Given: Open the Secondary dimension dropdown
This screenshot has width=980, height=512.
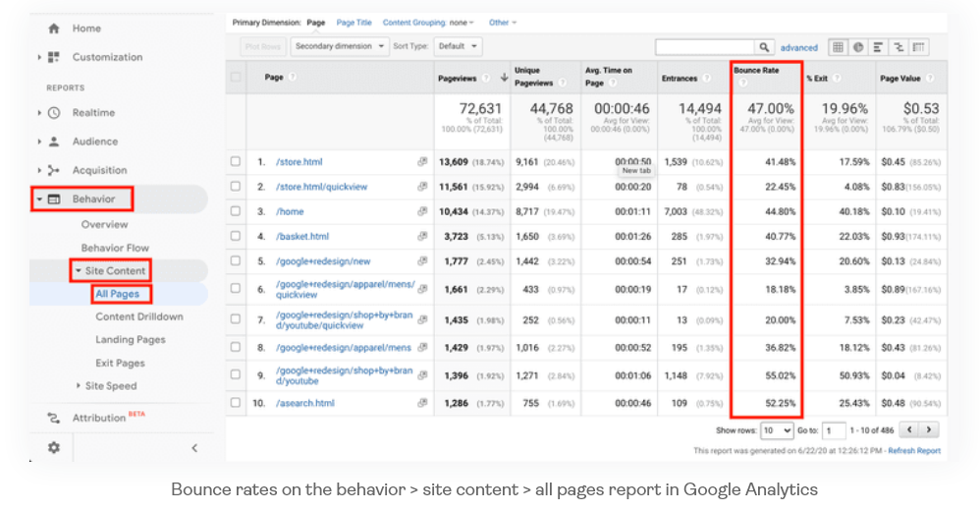Looking at the screenshot, I should (340, 46).
